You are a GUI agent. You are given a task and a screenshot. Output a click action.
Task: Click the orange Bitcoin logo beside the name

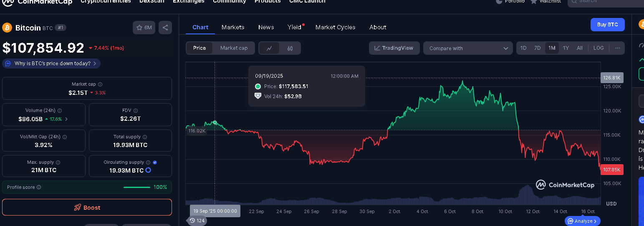tap(7, 28)
